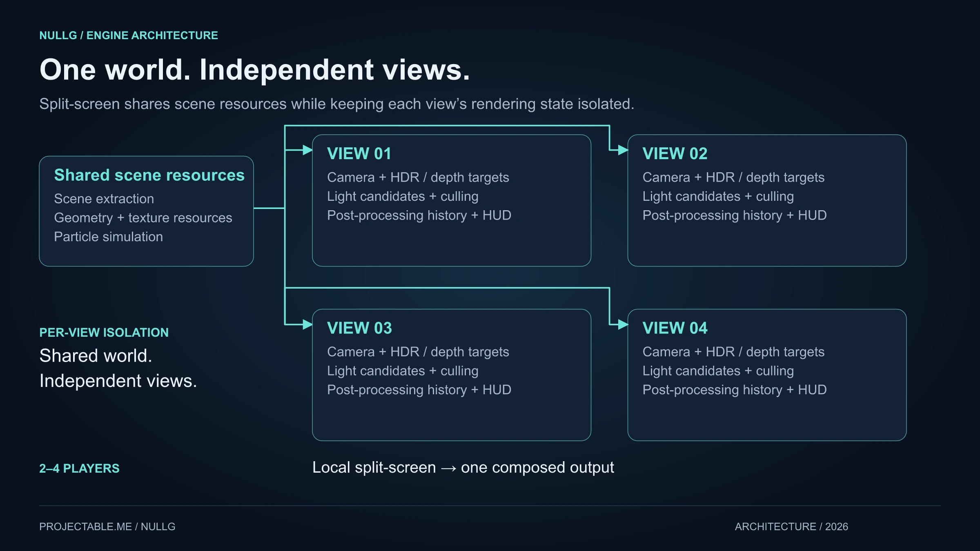Image resolution: width=980 pixels, height=551 pixels.
Task: Click the 'PER-VIEW ISOLATION' label
Action: pos(104,333)
